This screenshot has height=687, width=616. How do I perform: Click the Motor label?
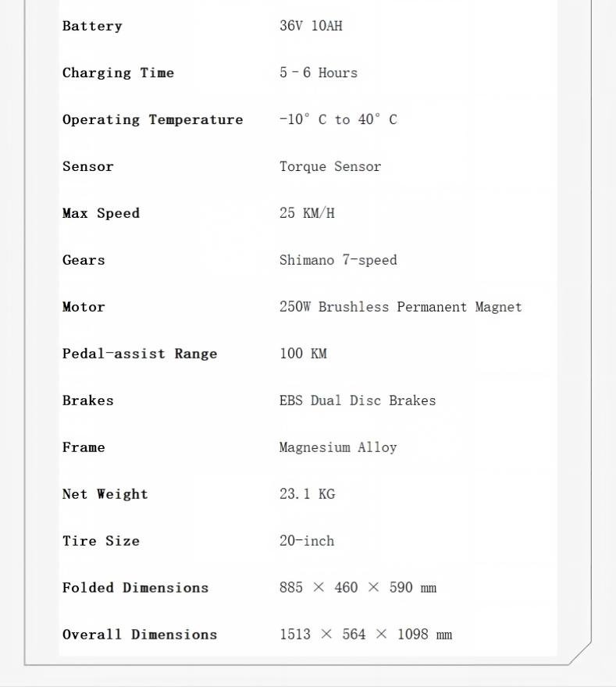(84, 307)
